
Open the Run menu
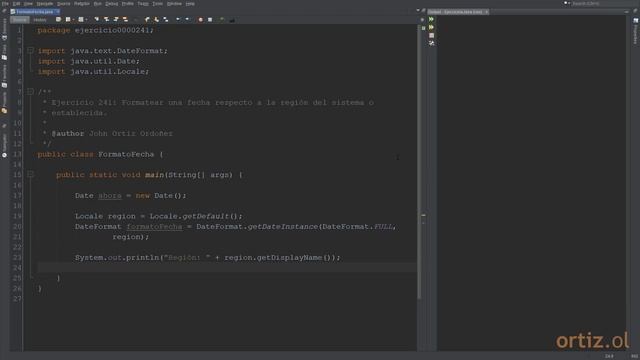pyautogui.click(x=98, y=4)
